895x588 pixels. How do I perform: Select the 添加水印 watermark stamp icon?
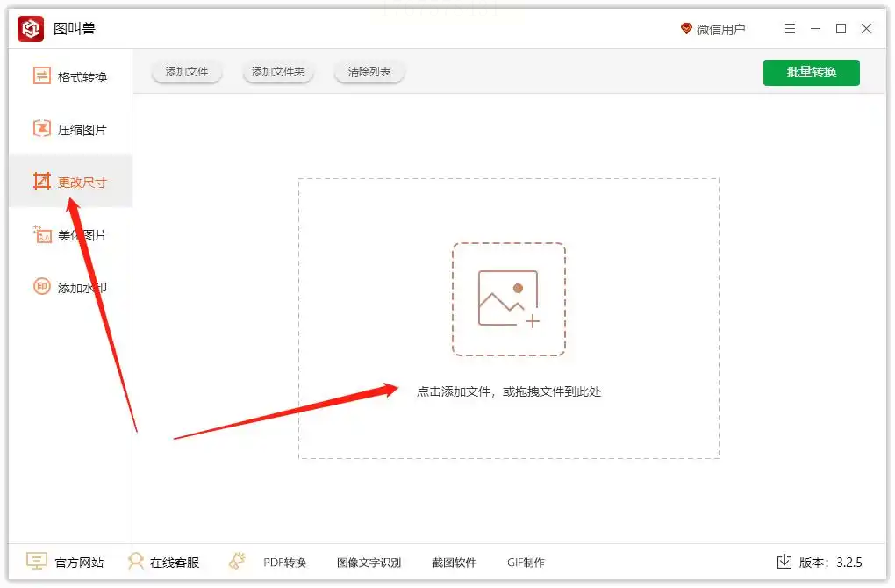pos(41,287)
